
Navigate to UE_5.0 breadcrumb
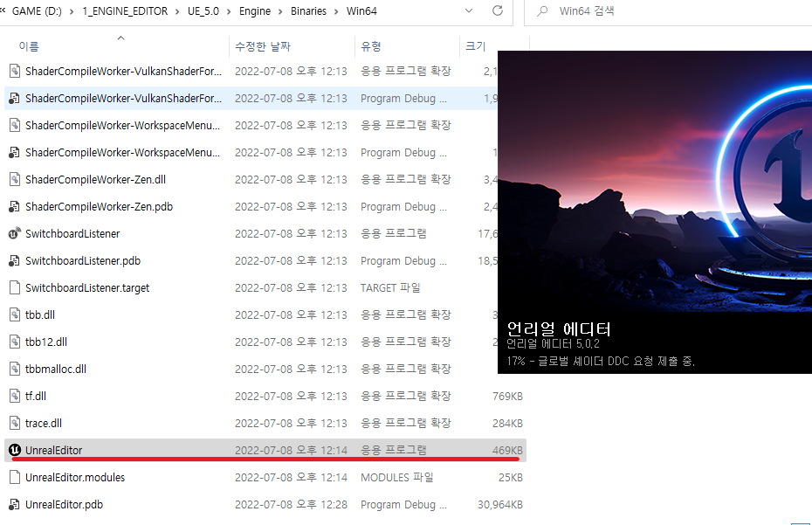coord(203,10)
